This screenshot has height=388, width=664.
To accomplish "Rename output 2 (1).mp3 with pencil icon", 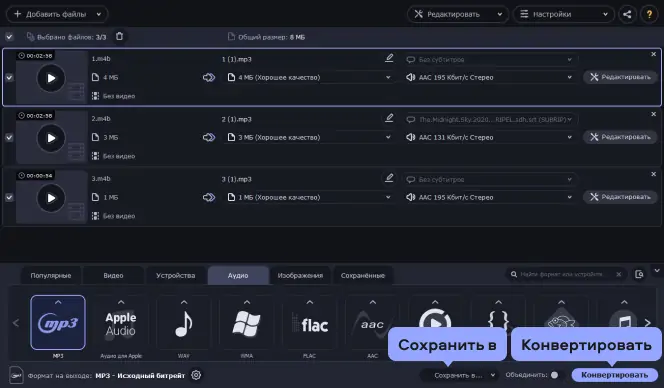I will (389, 118).
